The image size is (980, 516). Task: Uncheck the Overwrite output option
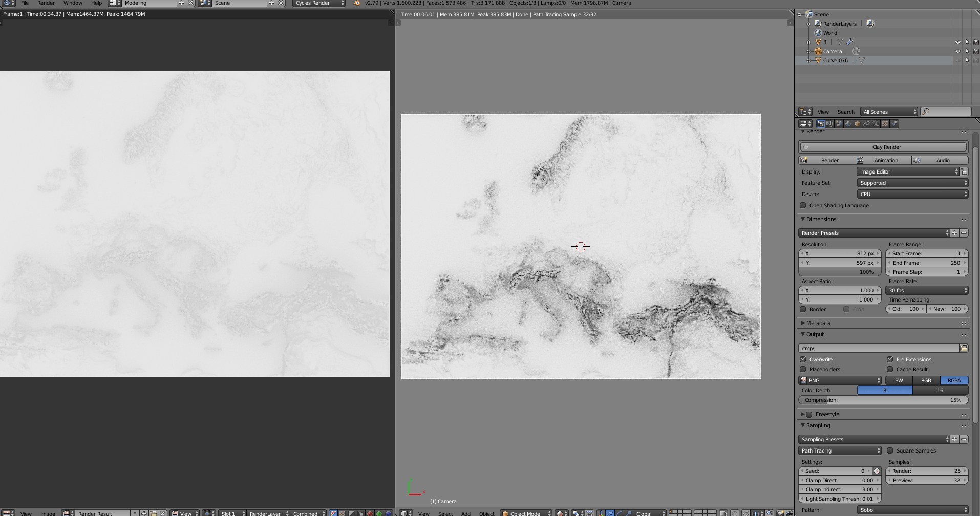pos(803,359)
